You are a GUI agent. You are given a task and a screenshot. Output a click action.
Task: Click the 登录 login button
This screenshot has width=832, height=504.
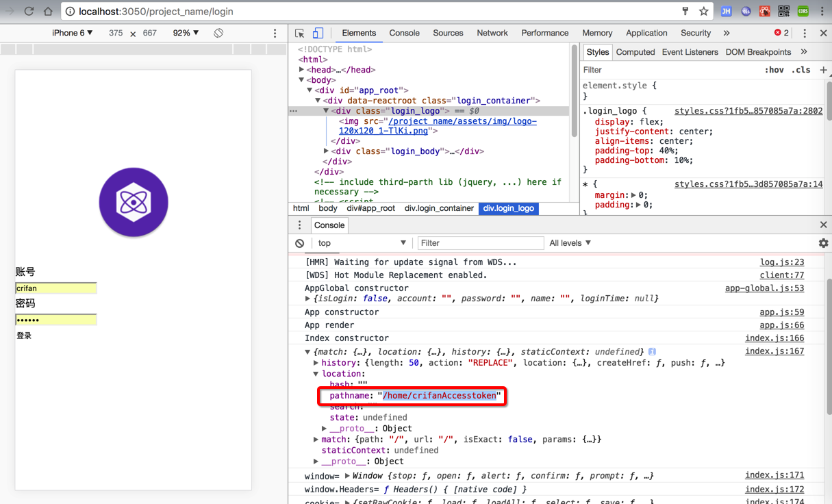pyautogui.click(x=24, y=336)
